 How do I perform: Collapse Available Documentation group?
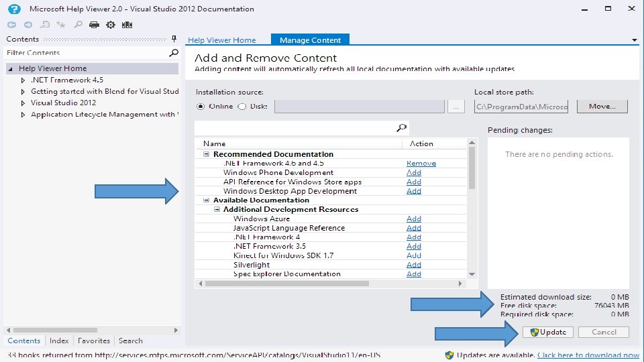point(206,200)
